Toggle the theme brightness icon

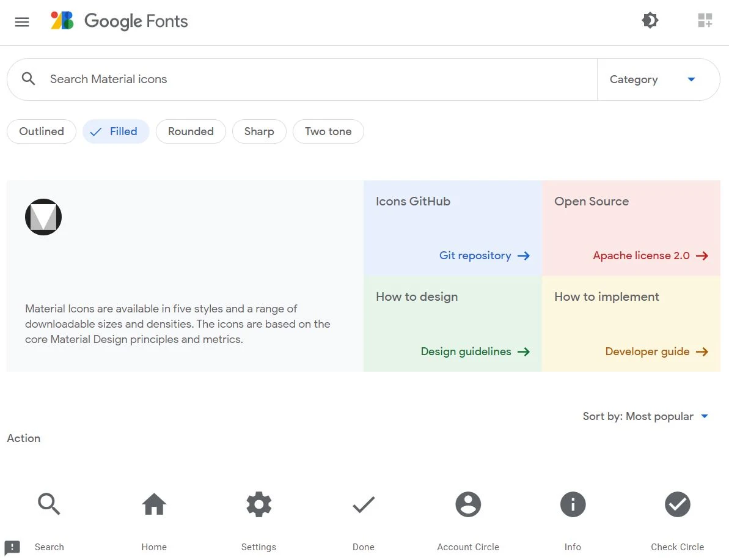pyautogui.click(x=650, y=21)
